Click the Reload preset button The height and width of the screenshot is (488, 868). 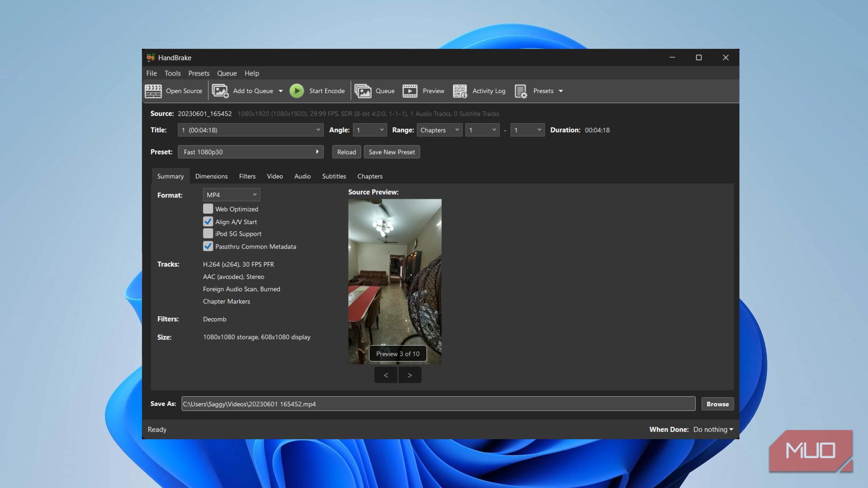coord(347,152)
